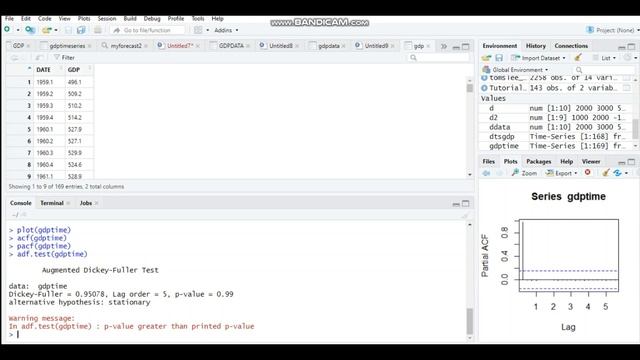Open New File dropdown arrow
This screenshot has height=360, width=640.
point(18,30)
